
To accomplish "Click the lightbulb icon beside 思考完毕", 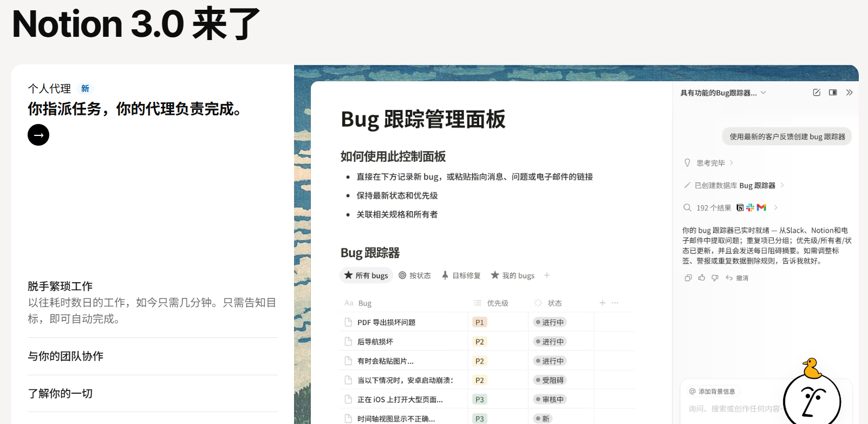I will pyautogui.click(x=687, y=163).
